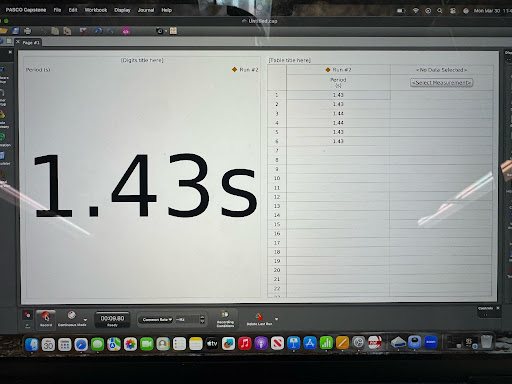Click the Period (s) digits label

(x=38, y=70)
